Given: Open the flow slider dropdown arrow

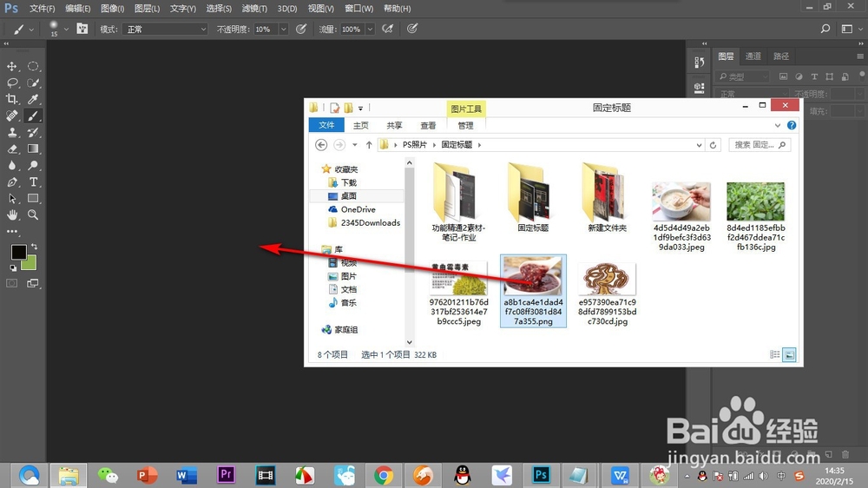Looking at the screenshot, I should coord(370,29).
